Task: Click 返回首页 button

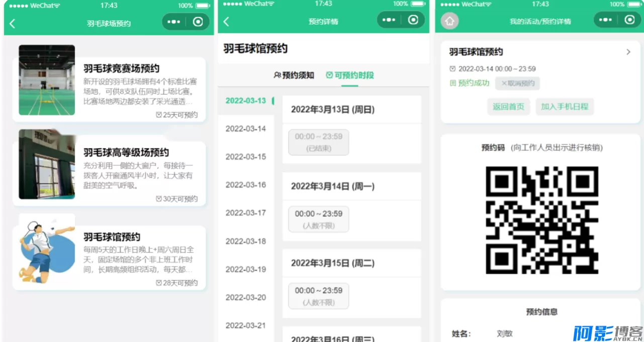Action: [x=508, y=107]
